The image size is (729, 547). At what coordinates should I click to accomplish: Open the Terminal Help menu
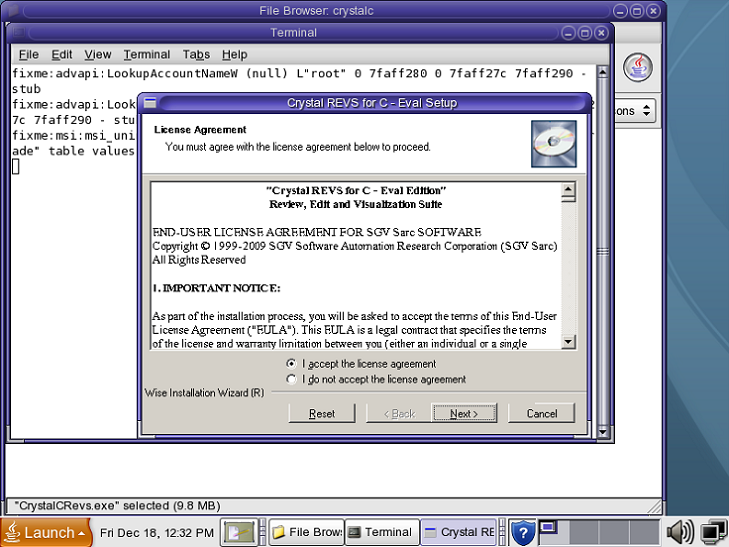coord(234,54)
